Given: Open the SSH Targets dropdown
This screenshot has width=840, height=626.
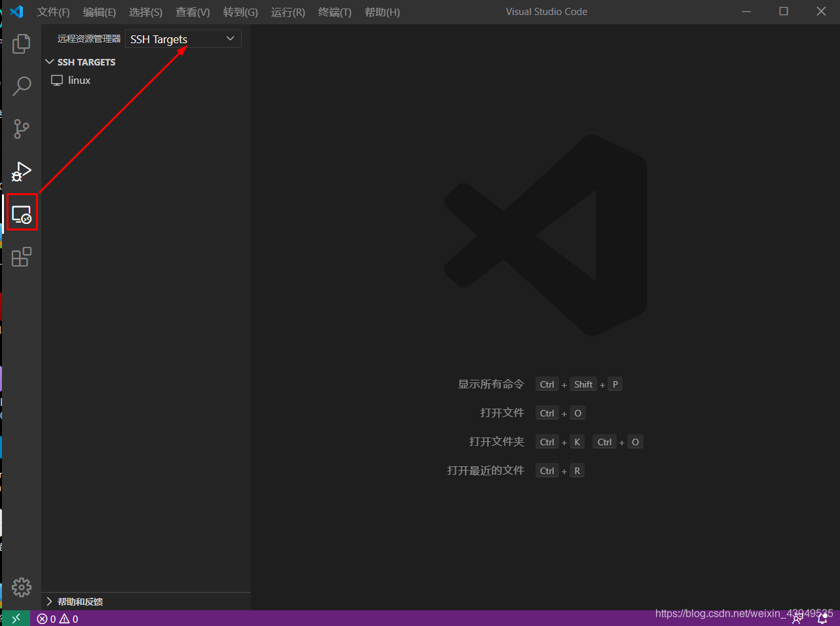Looking at the screenshot, I should tap(183, 39).
